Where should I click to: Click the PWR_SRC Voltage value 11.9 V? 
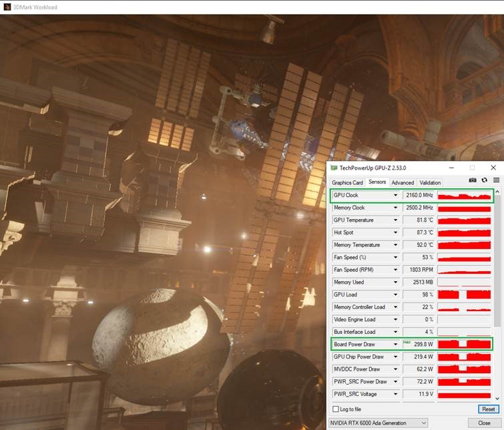coord(418,394)
